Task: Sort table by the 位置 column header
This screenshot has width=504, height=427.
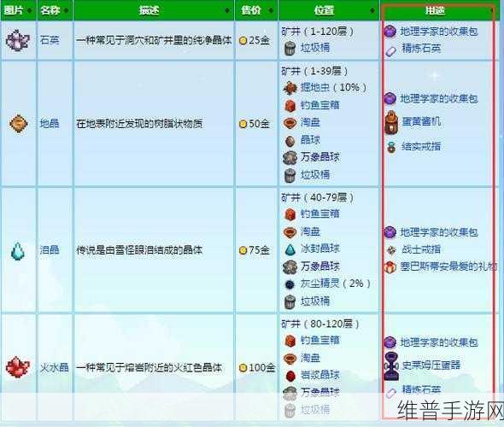Action: [329, 10]
